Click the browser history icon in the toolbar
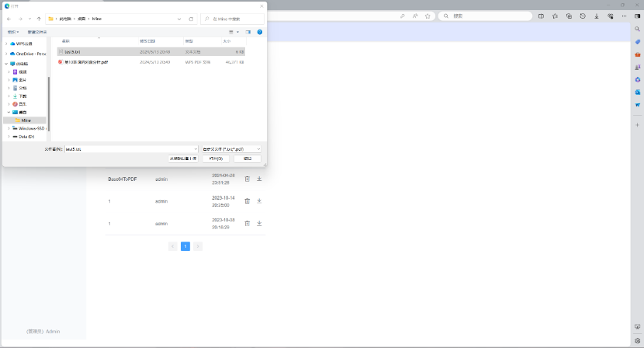 coord(582,16)
